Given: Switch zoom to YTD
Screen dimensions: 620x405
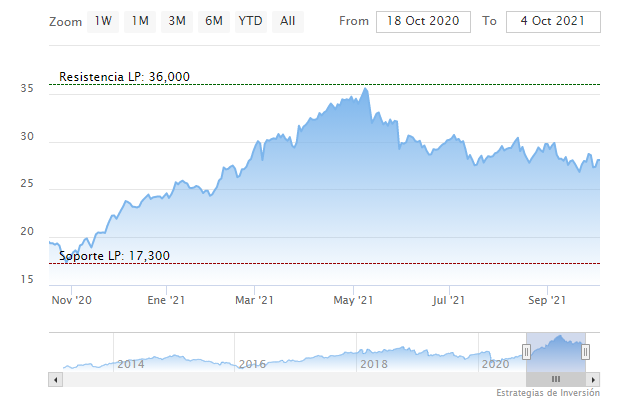Looking at the screenshot, I should (x=250, y=21).
